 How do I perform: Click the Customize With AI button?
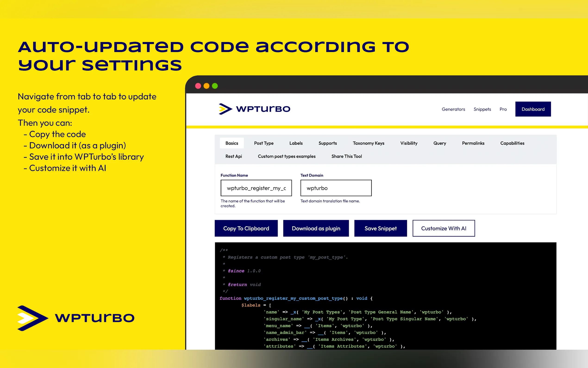(x=443, y=228)
